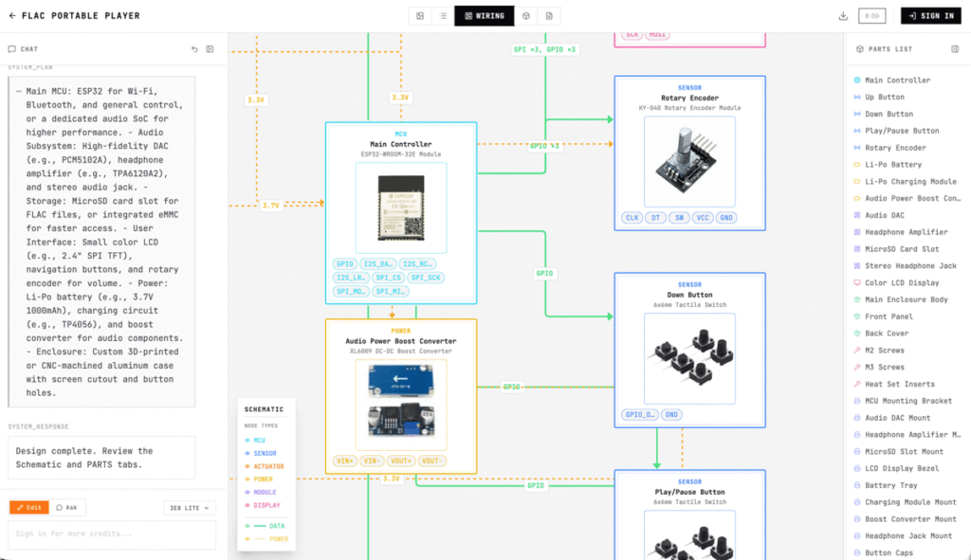Click the chat message input field
The image size is (971, 560).
coord(112,534)
